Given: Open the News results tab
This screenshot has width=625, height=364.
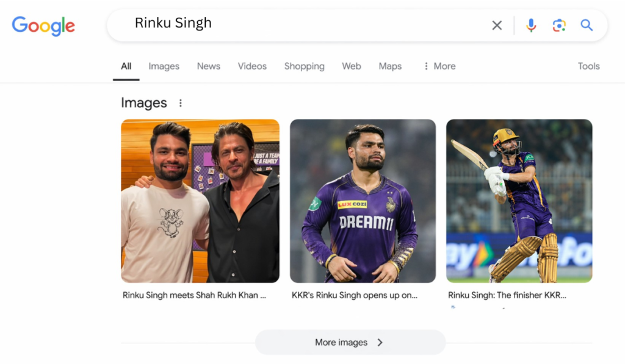Looking at the screenshot, I should [x=208, y=66].
